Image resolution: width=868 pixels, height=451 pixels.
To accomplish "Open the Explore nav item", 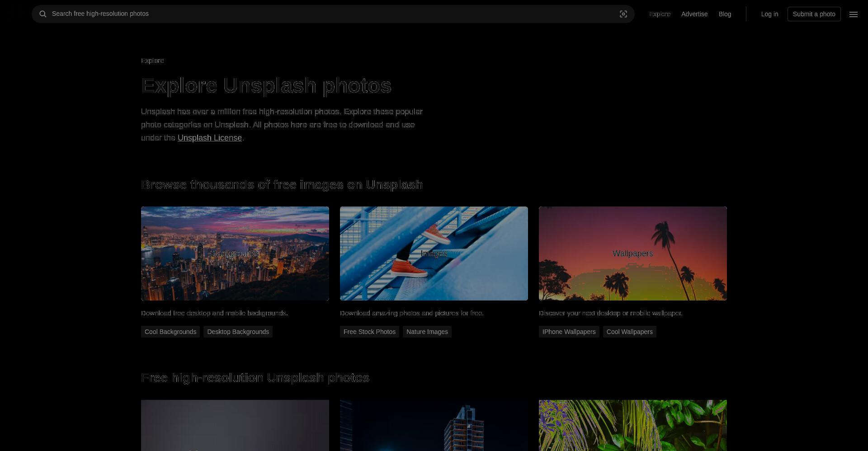I will [660, 14].
